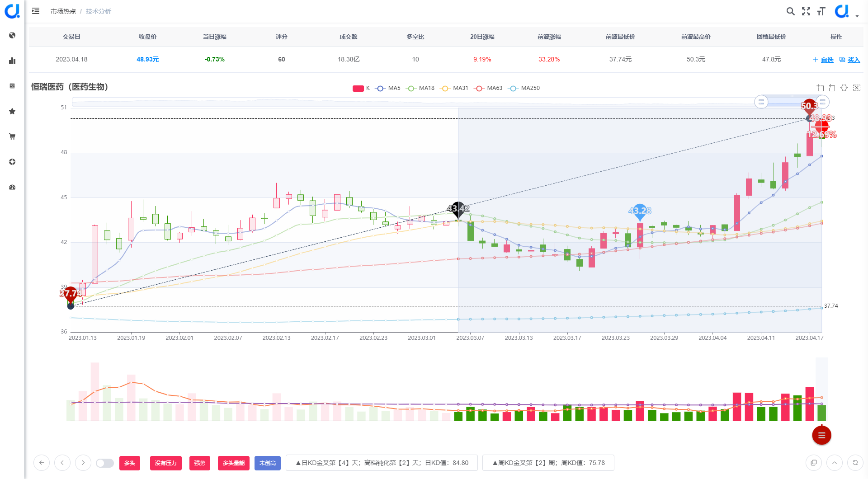Click the 多空比 column header
Viewport: 868px width, 479px height.
415,37
